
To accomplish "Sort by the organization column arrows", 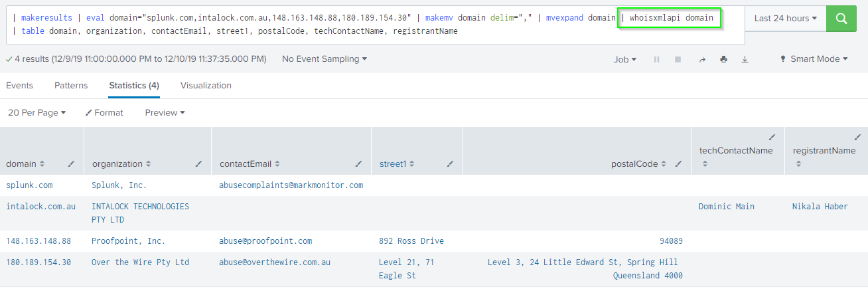I will click(x=148, y=164).
